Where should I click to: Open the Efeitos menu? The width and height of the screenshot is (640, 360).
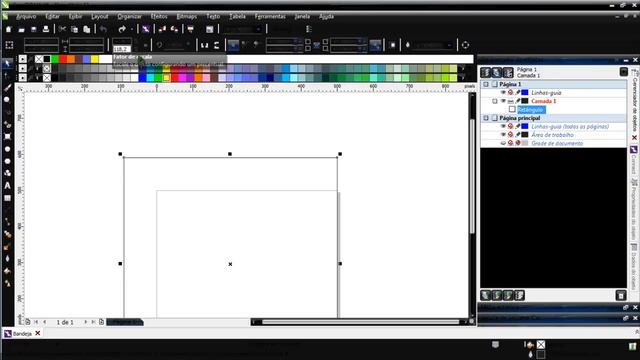(159, 17)
